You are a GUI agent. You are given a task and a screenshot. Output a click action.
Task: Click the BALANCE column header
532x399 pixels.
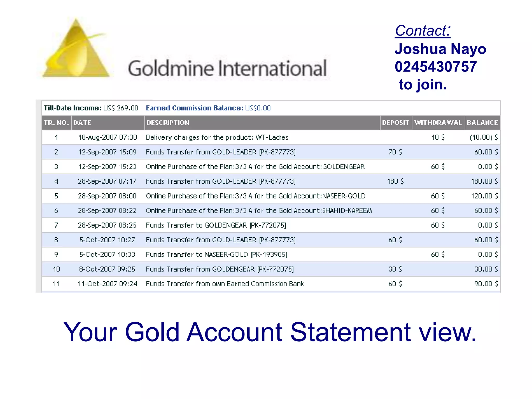click(x=482, y=123)
